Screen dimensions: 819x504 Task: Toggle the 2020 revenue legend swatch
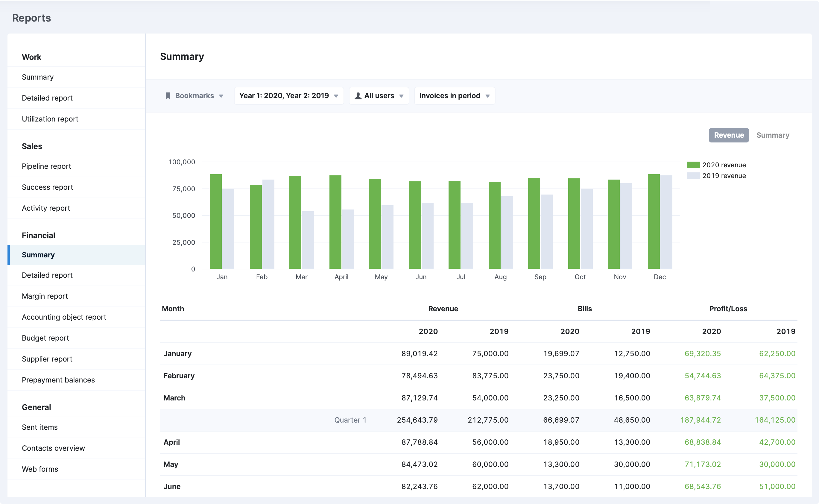[693, 165]
